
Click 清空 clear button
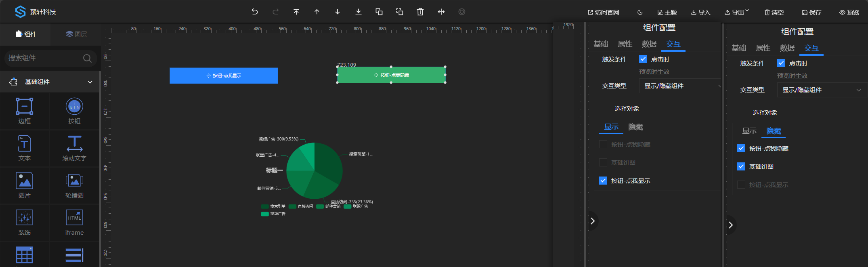774,13
